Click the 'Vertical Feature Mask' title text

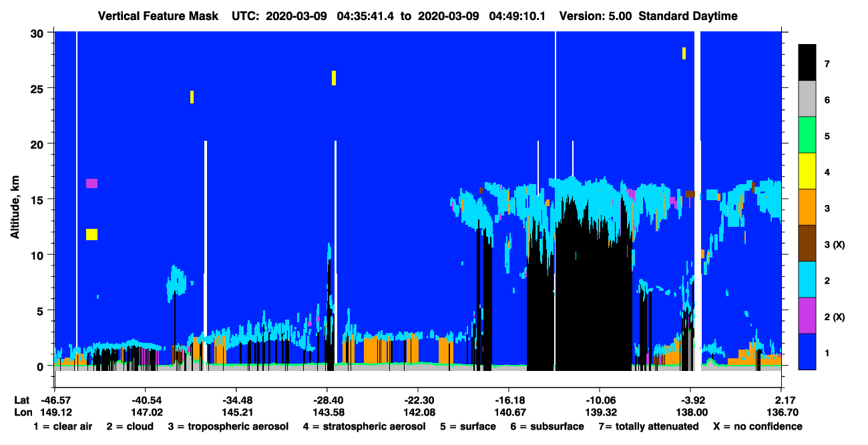click(x=158, y=16)
